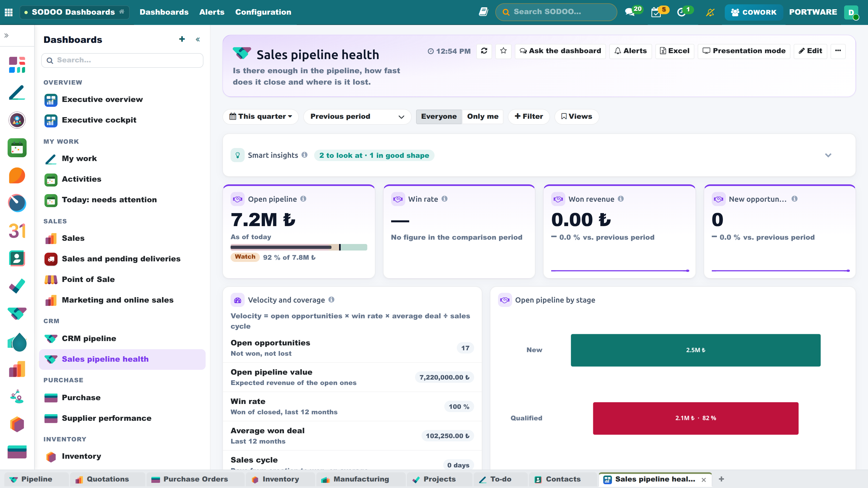Show info for Open pipeline card
Viewport: 868px width, 488px height.
(x=303, y=199)
